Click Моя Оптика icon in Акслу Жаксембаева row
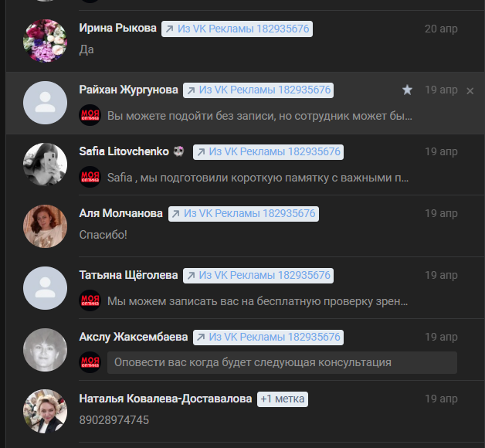The width and height of the screenshot is (485, 448). coord(90,362)
